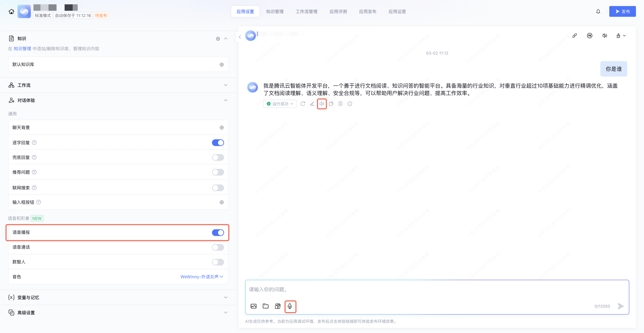Image resolution: width=644 pixels, height=333 pixels.
Task: Expand the 工作流 section
Action: point(226,85)
